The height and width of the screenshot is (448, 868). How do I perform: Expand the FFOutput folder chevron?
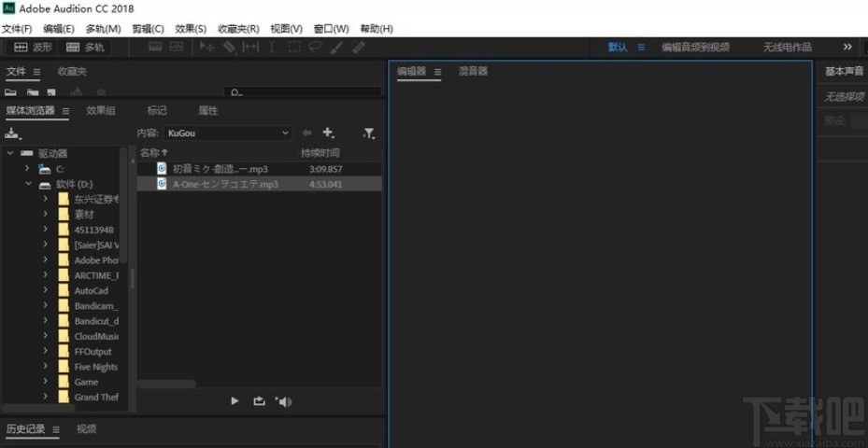(x=46, y=351)
